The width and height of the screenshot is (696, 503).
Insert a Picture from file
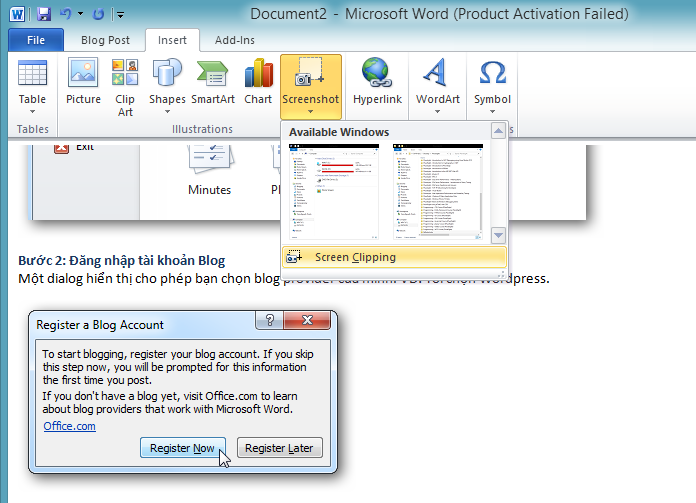(x=83, y=81)
